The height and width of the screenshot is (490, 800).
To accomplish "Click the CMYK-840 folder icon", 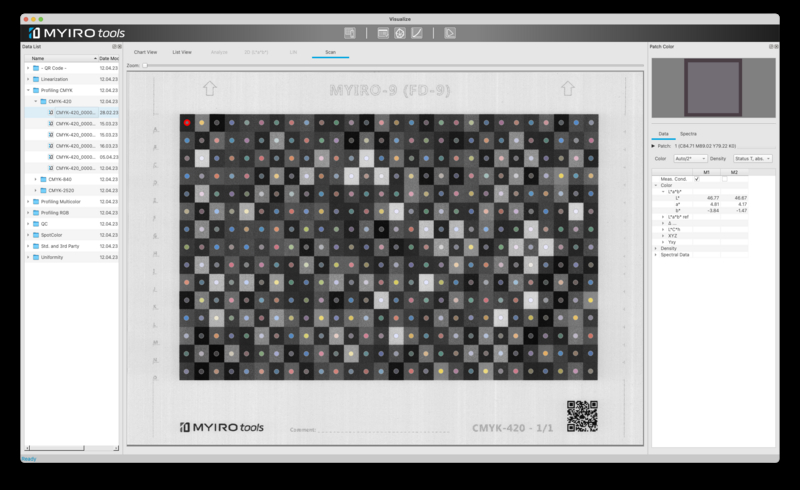I will [x=43, y=179].
